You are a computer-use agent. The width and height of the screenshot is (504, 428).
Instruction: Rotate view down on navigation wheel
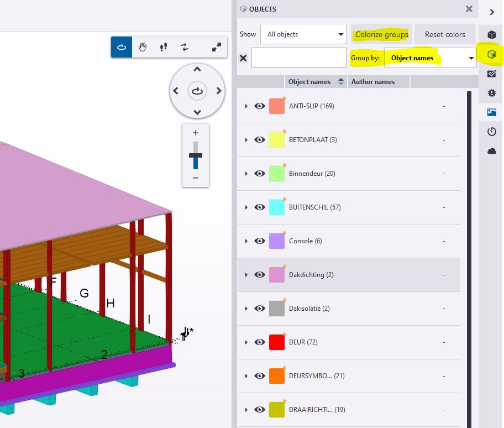click(197, 112)
